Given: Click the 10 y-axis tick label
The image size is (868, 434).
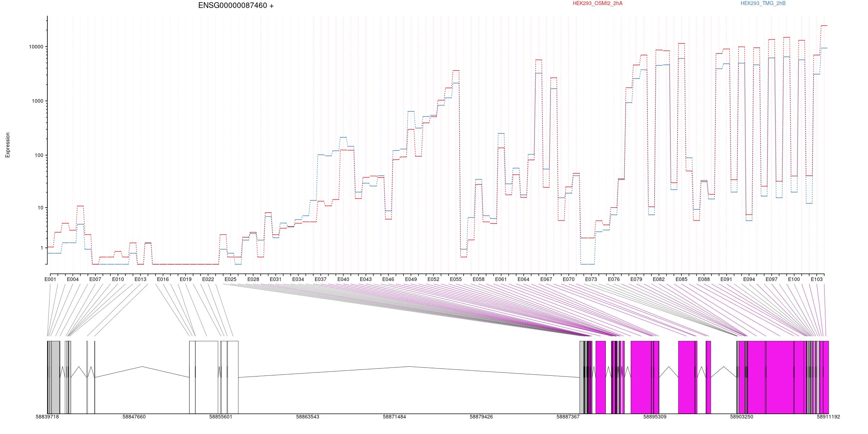Looking at the screenshot, I should 41,208.
